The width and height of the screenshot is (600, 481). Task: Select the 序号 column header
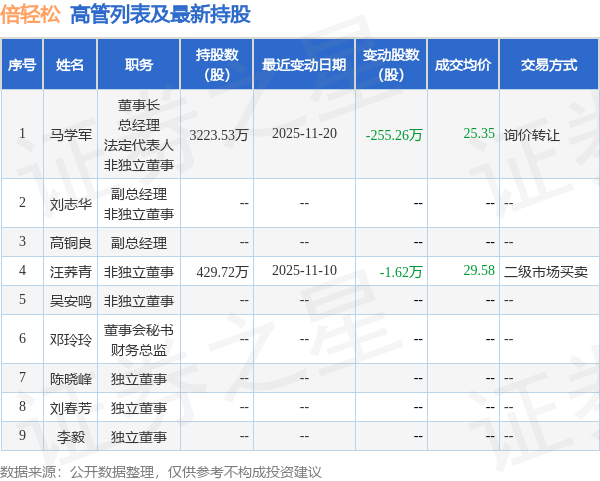[22, 65]
